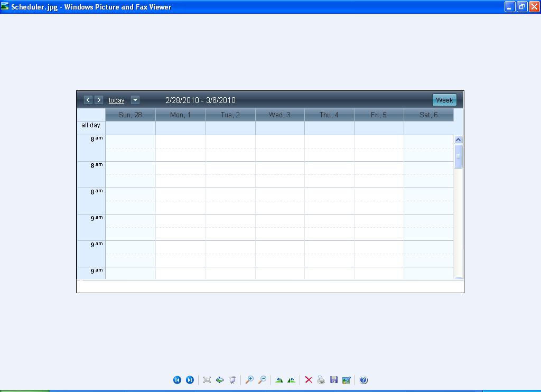Rotate the image clockwise
The image size is (541, 392).
(279, 380)
